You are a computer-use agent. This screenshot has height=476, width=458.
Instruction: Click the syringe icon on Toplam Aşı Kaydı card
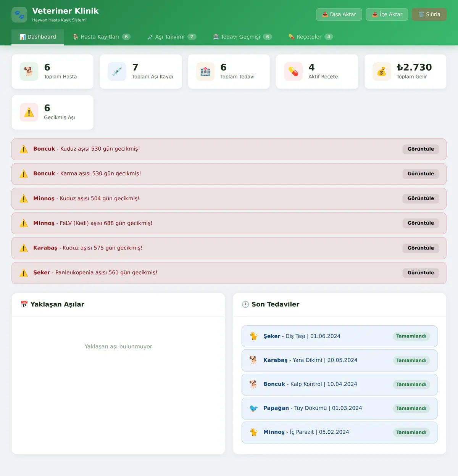117,71
